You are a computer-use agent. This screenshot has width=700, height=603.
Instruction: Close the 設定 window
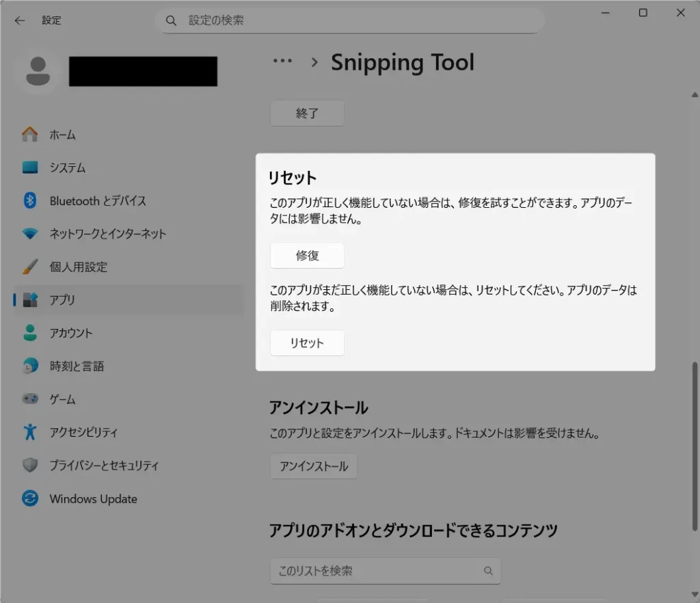coord(680,13)
